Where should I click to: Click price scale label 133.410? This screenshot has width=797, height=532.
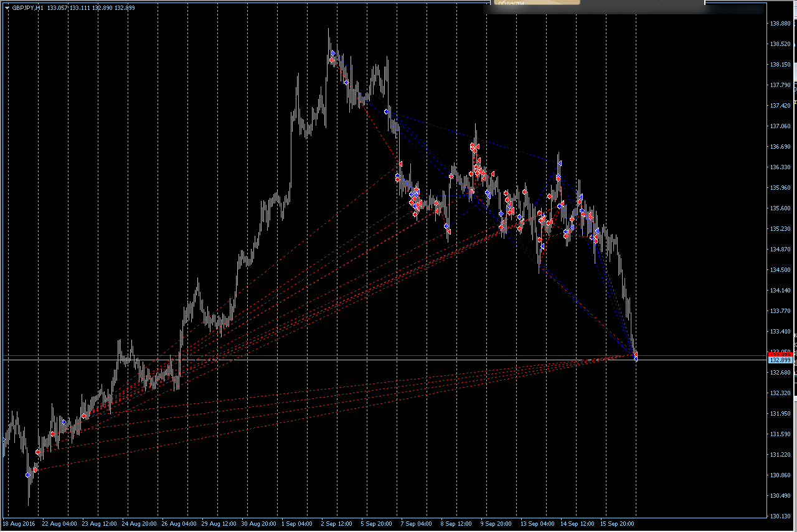pyautogui.click(x=780, y=332)
